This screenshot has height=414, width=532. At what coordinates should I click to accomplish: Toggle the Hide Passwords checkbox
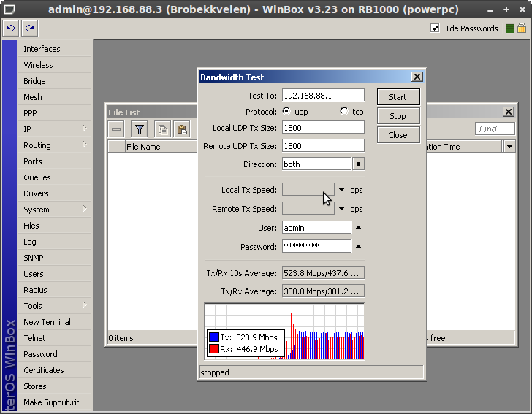tap(435, 28)
